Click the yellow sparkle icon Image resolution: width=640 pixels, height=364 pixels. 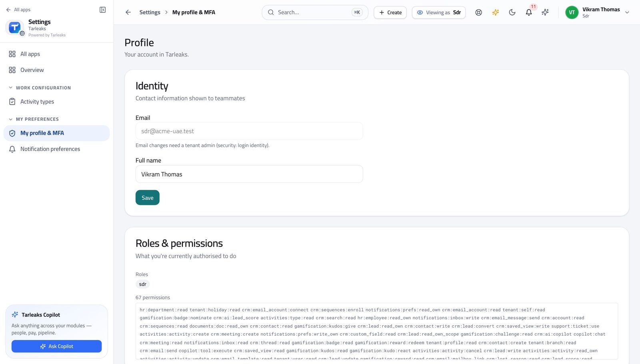495,12
